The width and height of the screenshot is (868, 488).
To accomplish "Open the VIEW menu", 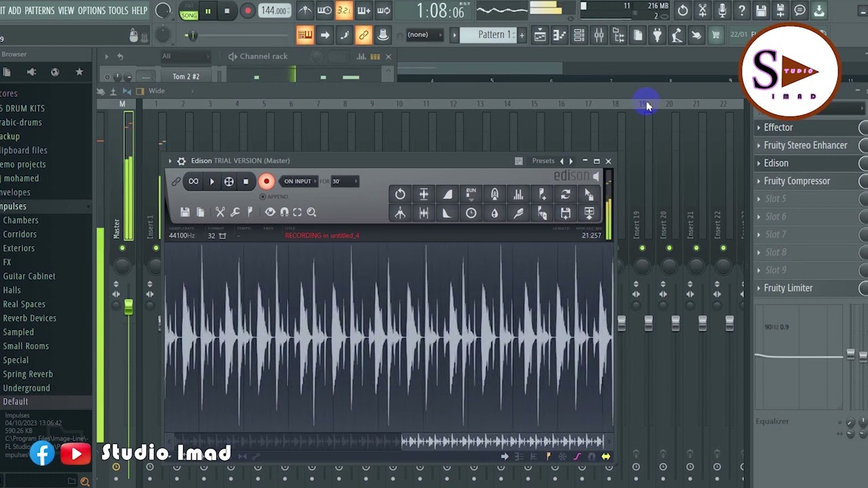I will [x=66, y=10].
